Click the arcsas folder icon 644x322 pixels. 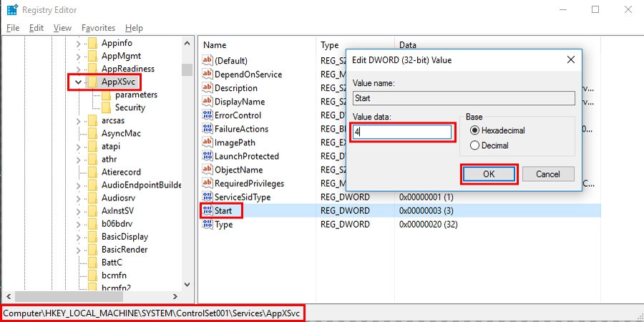point(93,120)
